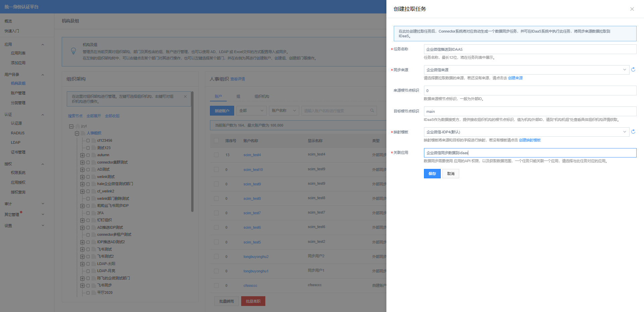Screen dimensions: 644x312
Task: Open the 创建映射模板 link
Action: coord(530,140)
